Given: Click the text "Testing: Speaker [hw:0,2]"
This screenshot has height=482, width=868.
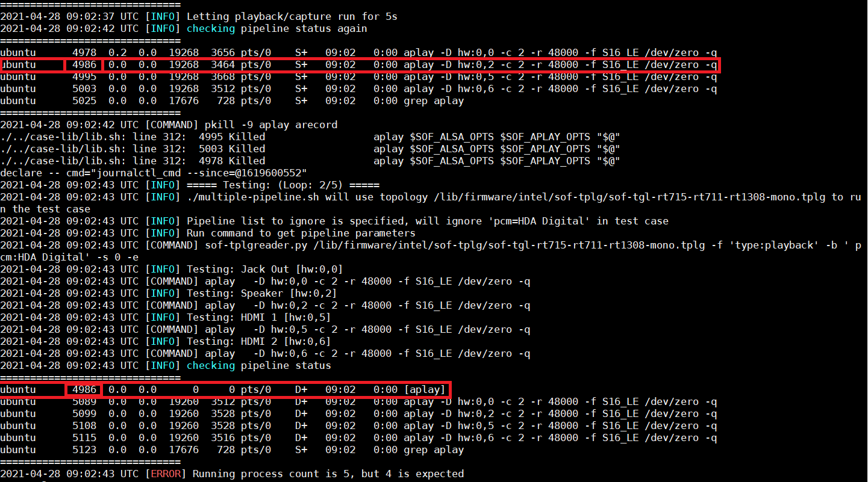Looking at the screenshot, I should 262,294.
